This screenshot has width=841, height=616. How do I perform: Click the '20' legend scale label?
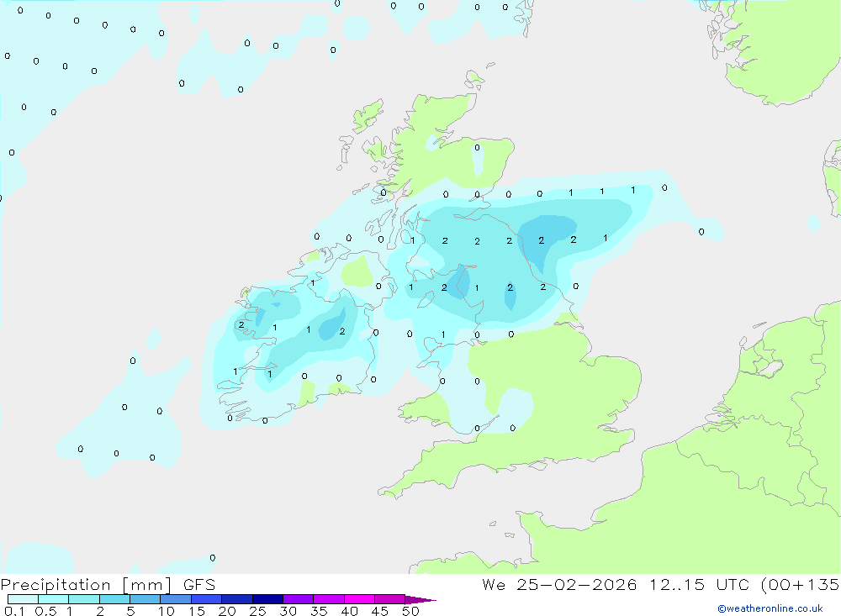click(x=227, y=611)
